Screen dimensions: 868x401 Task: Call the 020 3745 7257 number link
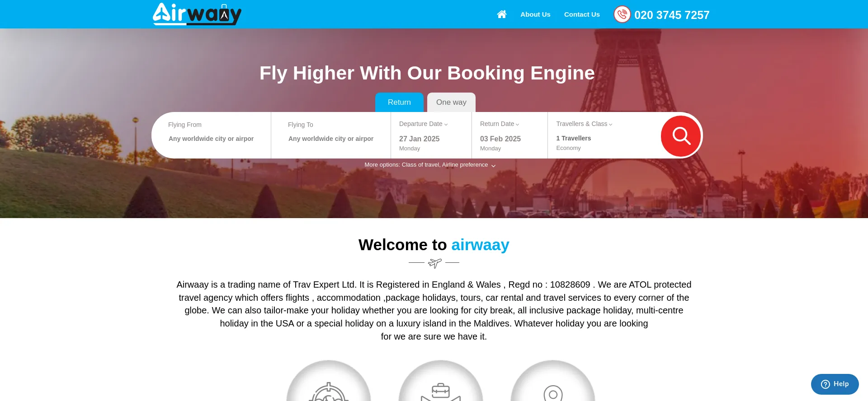(x=672, y=15)
